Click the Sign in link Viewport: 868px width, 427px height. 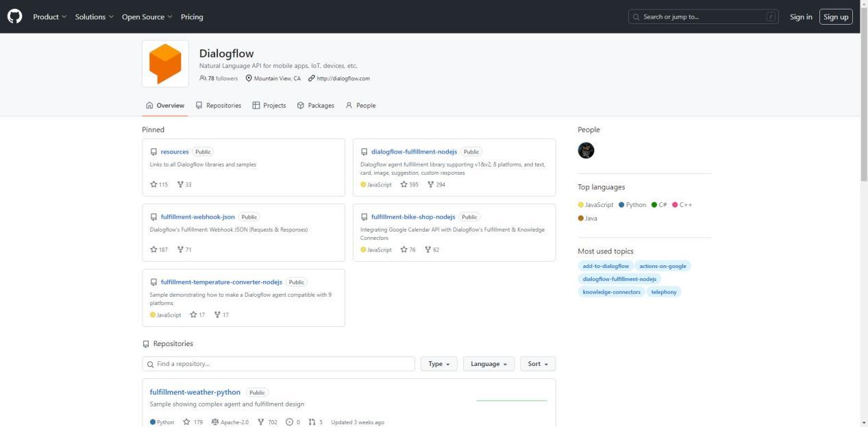(801, 16)
